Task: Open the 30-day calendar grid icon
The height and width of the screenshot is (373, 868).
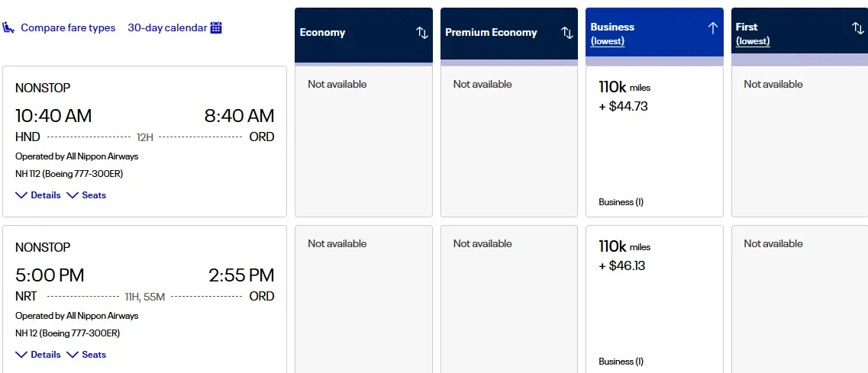Action: coord(216,28)
